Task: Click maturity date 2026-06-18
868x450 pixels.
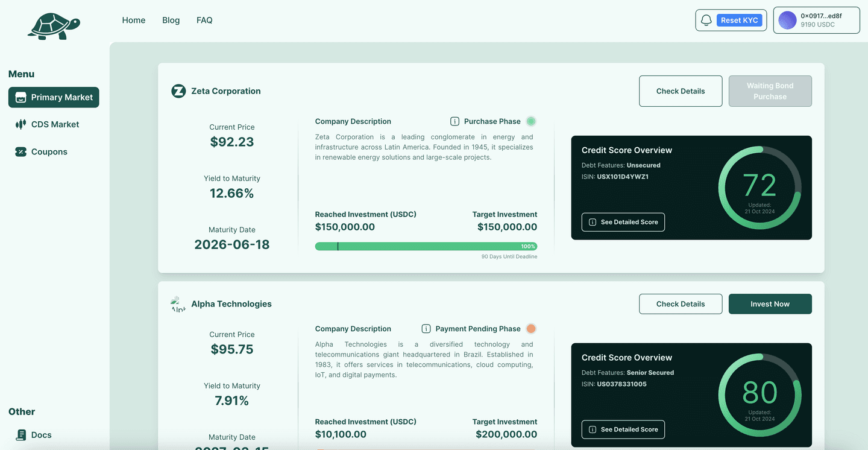Action: point(232,244)
